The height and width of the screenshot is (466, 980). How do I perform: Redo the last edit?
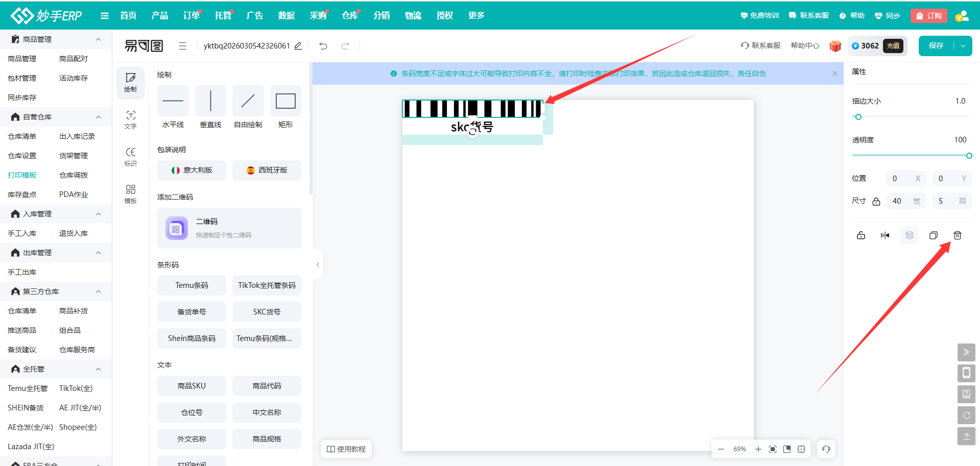(x=345, y=46)
